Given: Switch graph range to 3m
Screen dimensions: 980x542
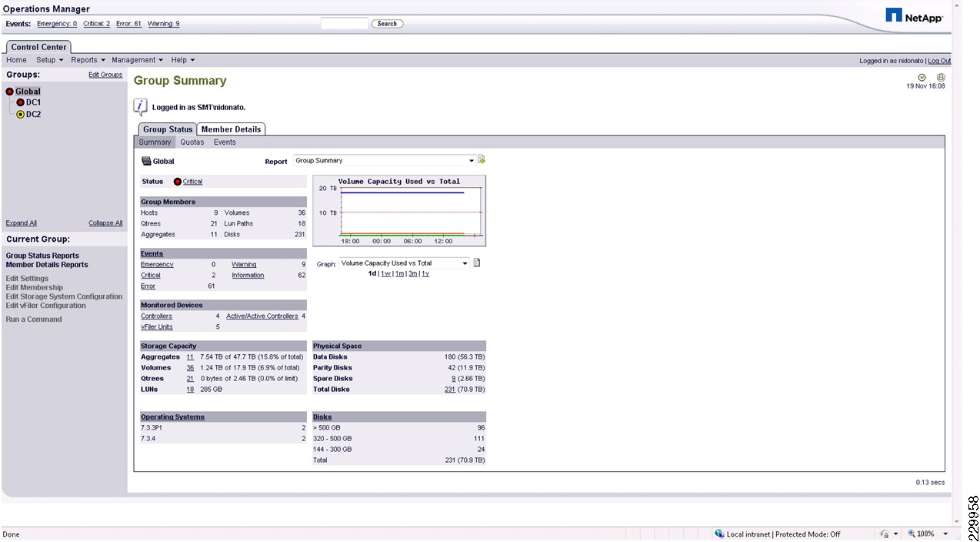Looking at the screenshot, I should 413,274.
